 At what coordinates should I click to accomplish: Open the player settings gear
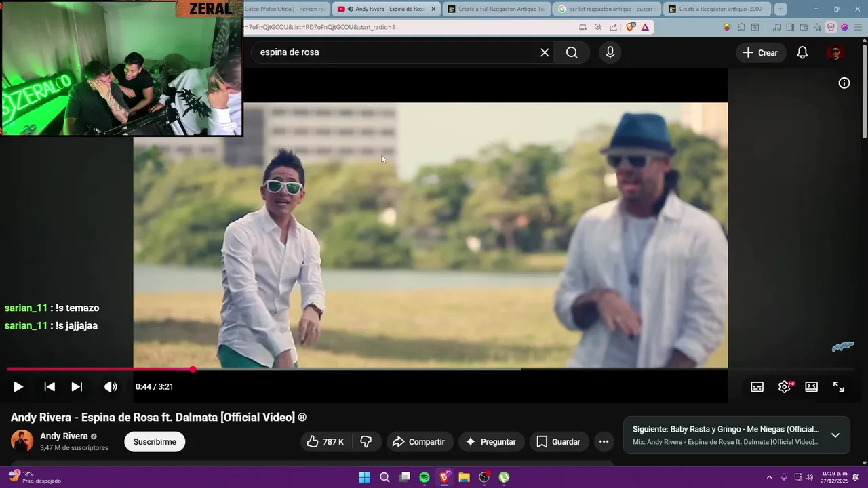tap(785, 387)
